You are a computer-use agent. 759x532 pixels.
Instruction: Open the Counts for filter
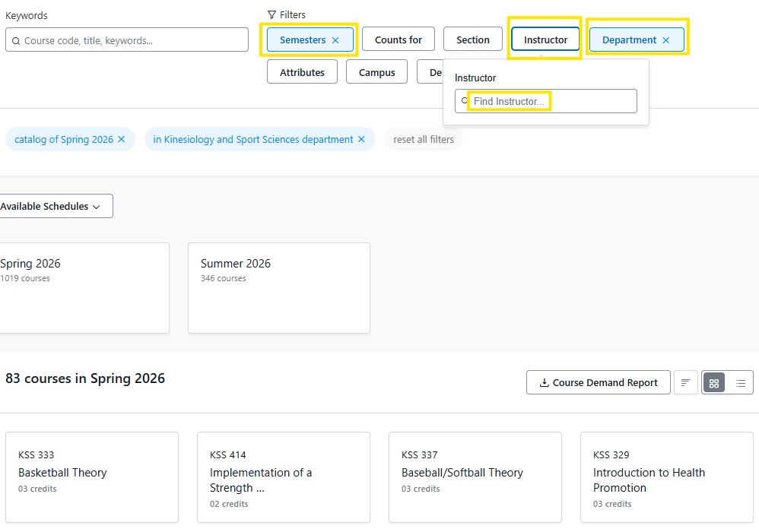[399, 40]
